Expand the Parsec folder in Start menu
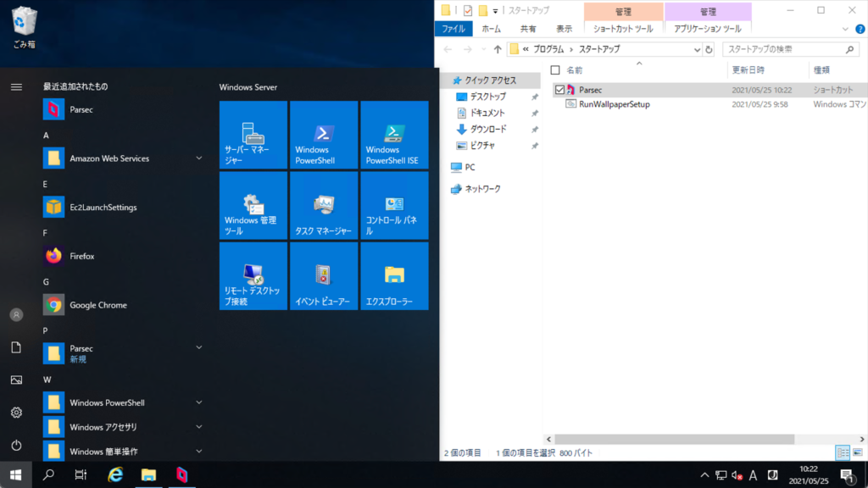The image size is (868, 488). [198, 347]
